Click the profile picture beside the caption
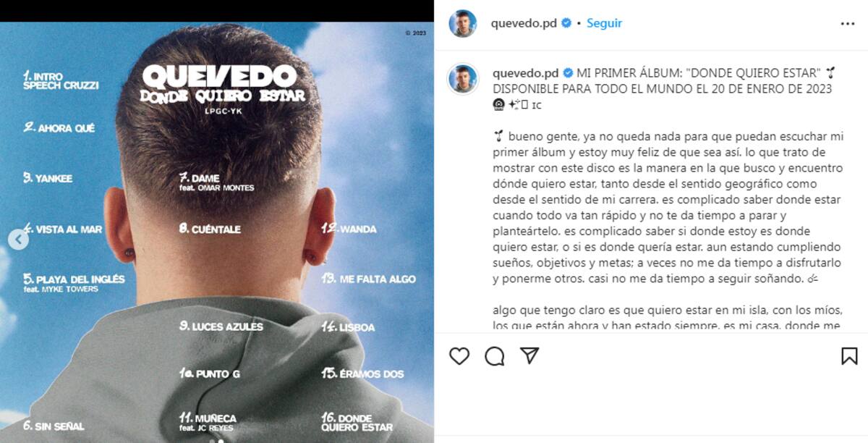Image resolution: width=868 pixels, height=443 pixels. coord(463,78)
